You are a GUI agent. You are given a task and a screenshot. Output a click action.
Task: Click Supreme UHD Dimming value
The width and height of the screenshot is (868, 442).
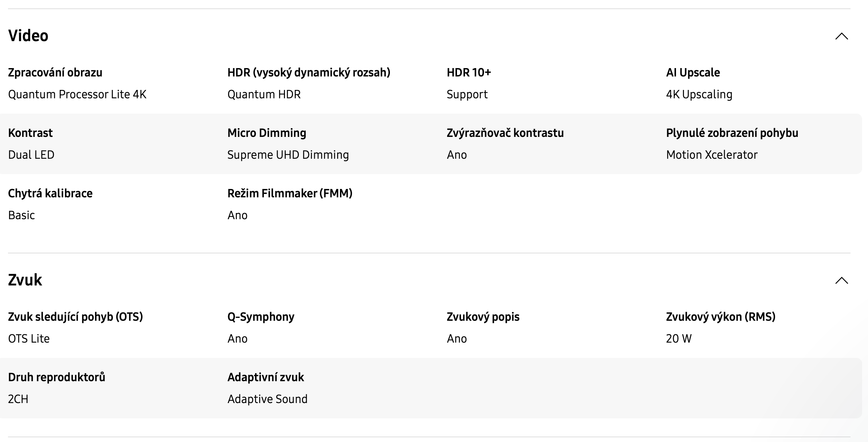coord(288,155)
